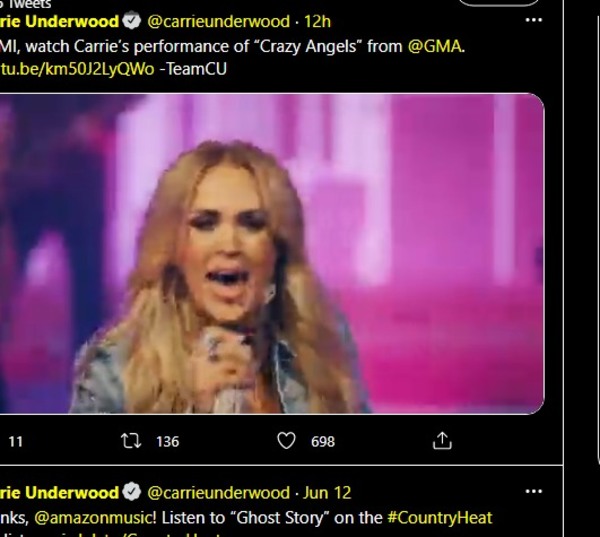Viewport: 600px width, 537px height.
Task: Play the Carrie Underwood performance video thumbnail
Action: 271,253
